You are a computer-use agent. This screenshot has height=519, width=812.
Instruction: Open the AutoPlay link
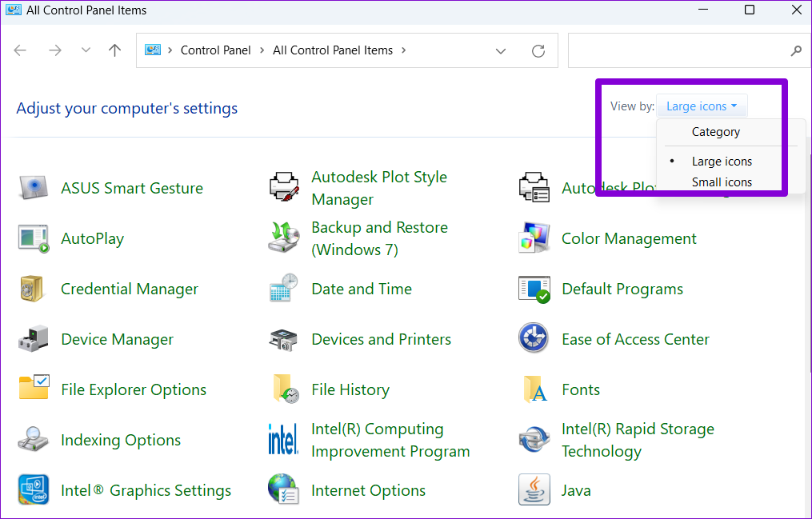pyautogui.click(x=93, y=238)
